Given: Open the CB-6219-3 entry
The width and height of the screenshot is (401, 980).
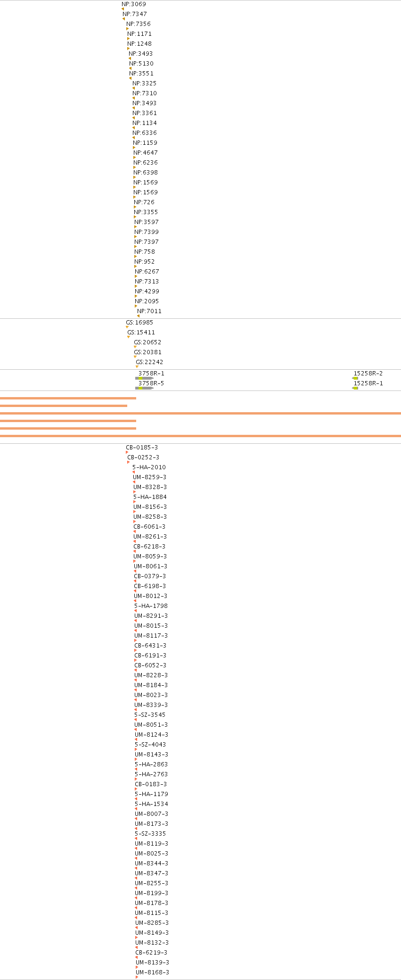Looking at the screenshot, I should coord(151,953).
